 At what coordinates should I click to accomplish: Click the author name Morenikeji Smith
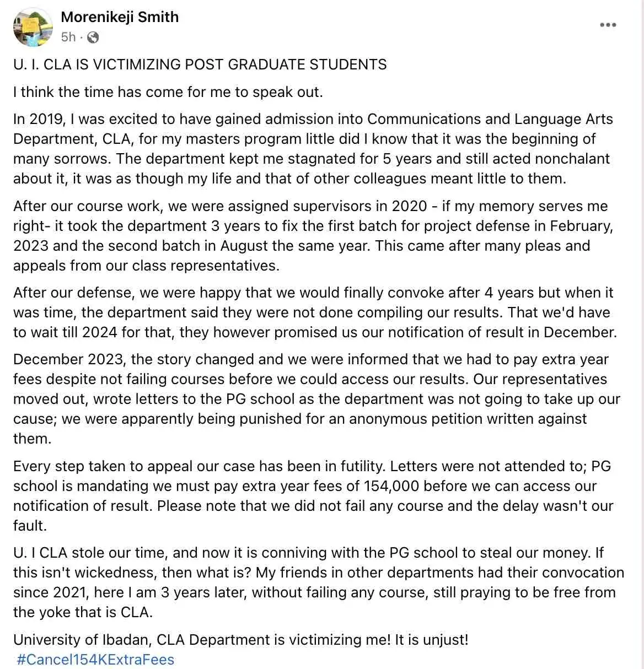[x=120, y=17]
